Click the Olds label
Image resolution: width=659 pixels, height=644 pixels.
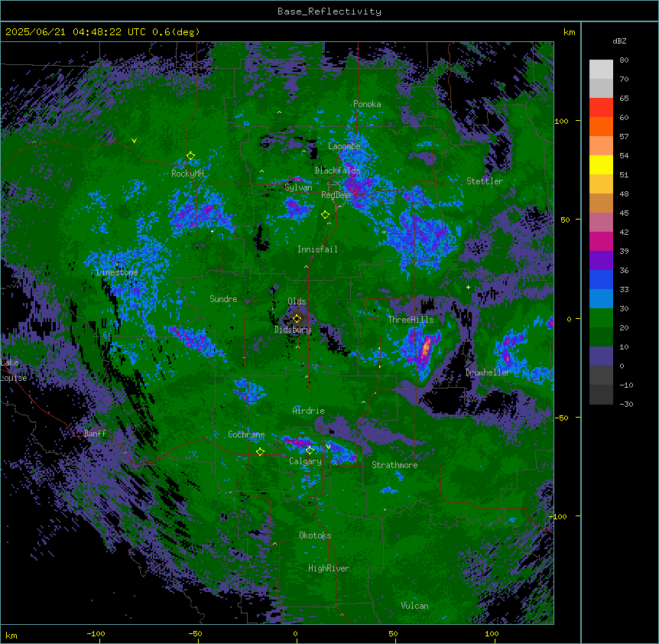click(297, 301)
